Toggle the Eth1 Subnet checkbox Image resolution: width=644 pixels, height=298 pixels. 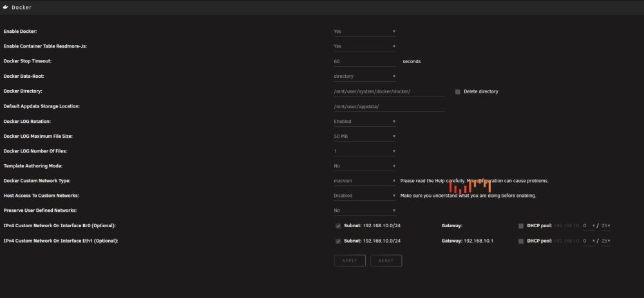[338, 241]
